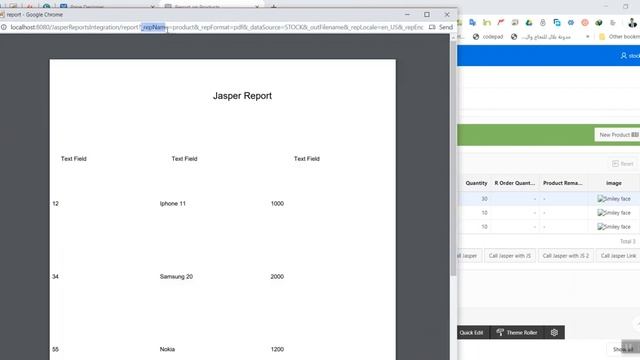The image size is (640, 360).
Task: Open the Arabic-titled bookmark
Action: pos(540,37)
